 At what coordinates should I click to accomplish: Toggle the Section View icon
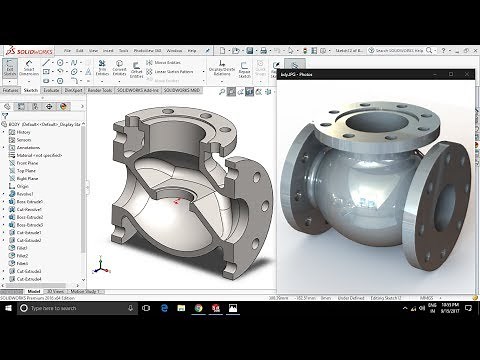click(249, 92)
